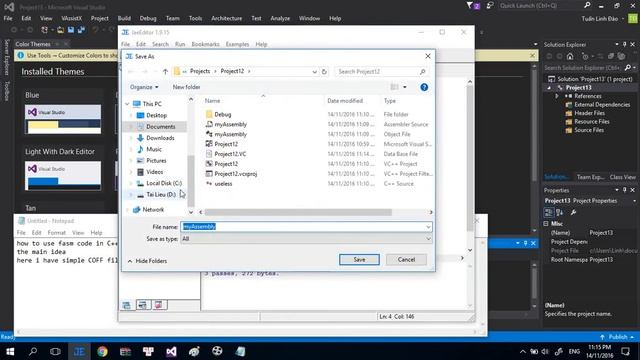Select the myAssembly Object File
The width and height of the screenshot is (640, 360).
coord(231,134)
